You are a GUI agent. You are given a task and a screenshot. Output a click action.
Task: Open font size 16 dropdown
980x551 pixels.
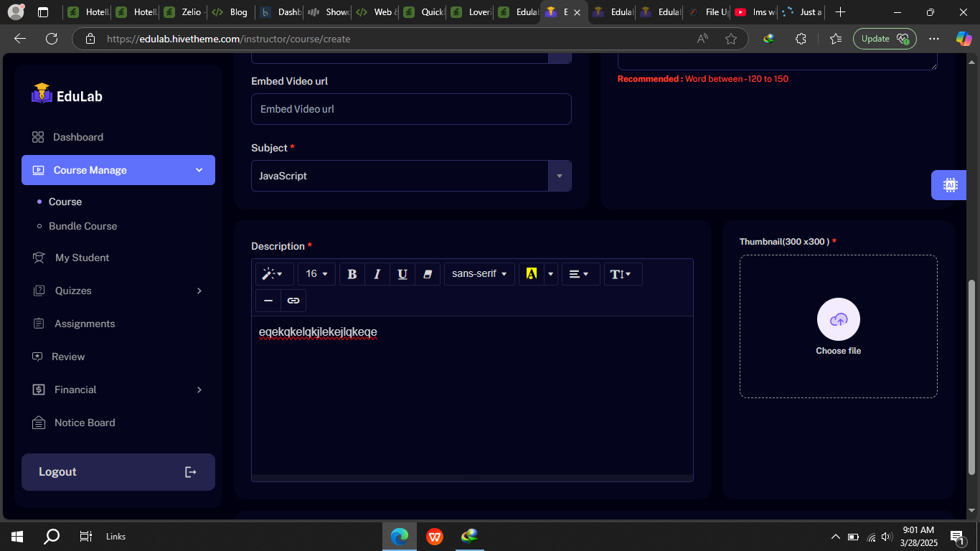point(316,274)
